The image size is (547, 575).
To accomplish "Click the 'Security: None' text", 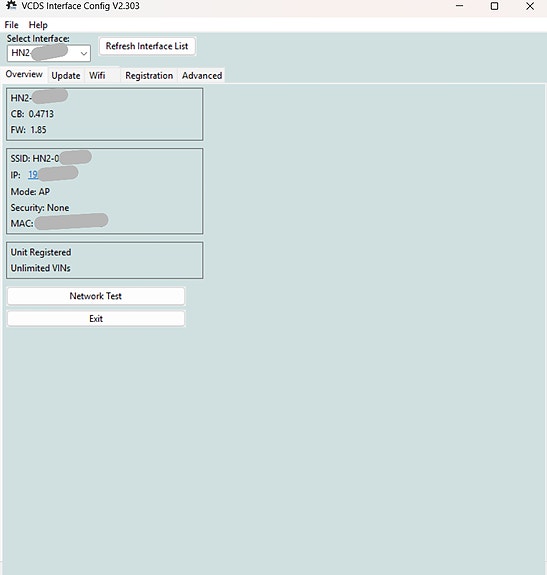I will [x=40, y=208].
